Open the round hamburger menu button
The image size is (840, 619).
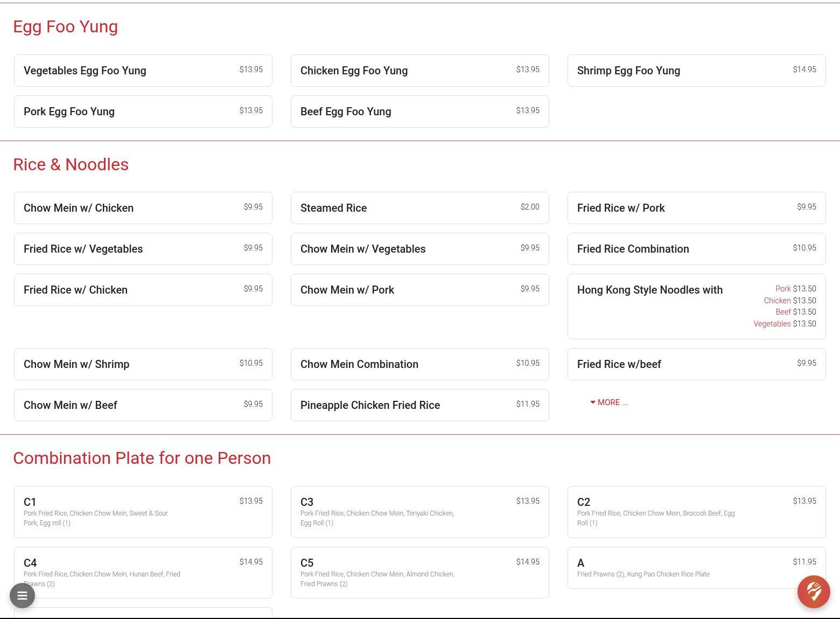(x=22, y=595)
